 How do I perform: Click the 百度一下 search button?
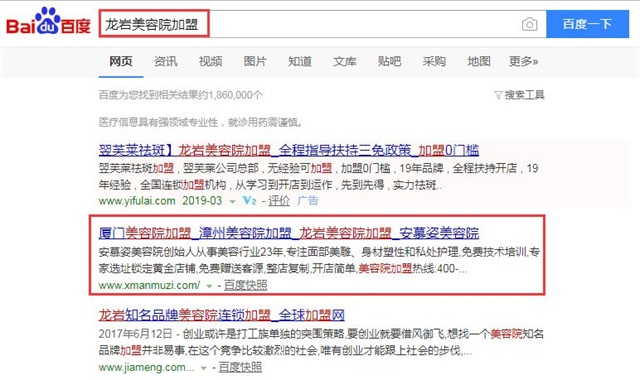point(587,24)
